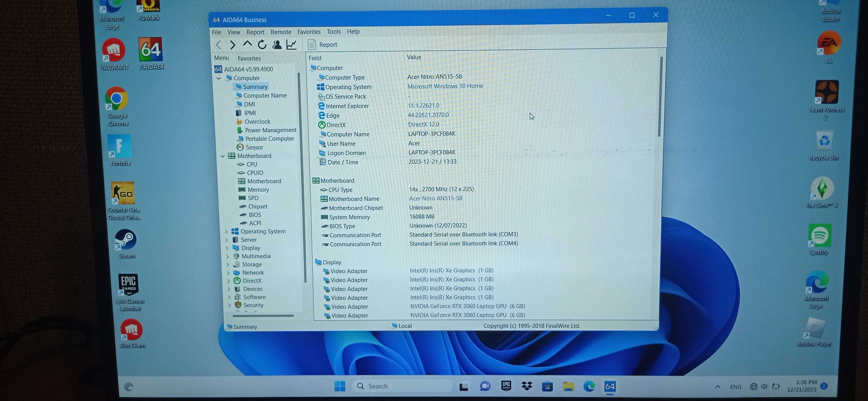
Task: Expand the Display tree node
Action: coord(227,248)
